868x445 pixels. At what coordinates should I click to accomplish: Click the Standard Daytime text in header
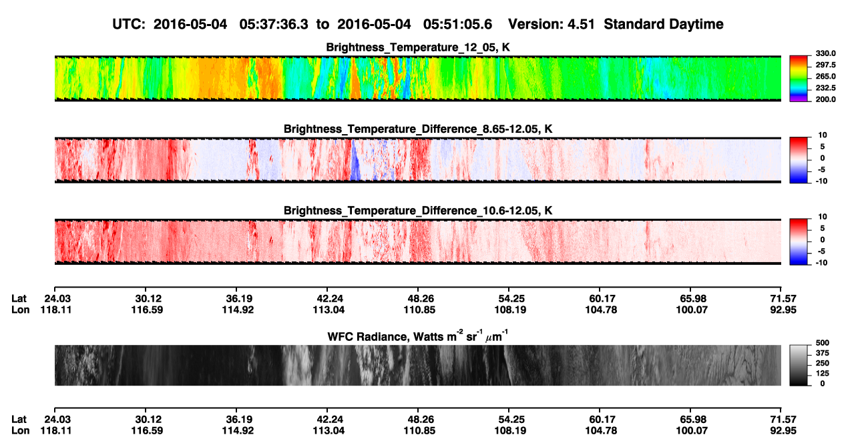pos(665,24)
